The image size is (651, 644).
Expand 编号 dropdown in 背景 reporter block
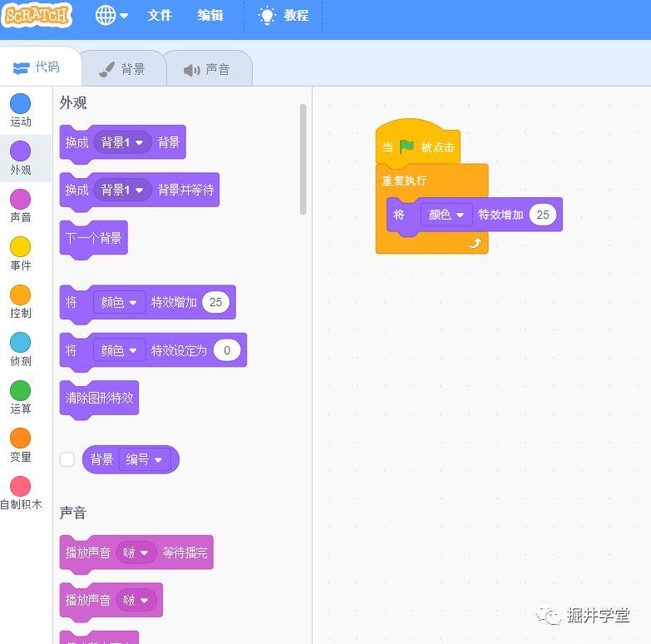pos(145,459)
